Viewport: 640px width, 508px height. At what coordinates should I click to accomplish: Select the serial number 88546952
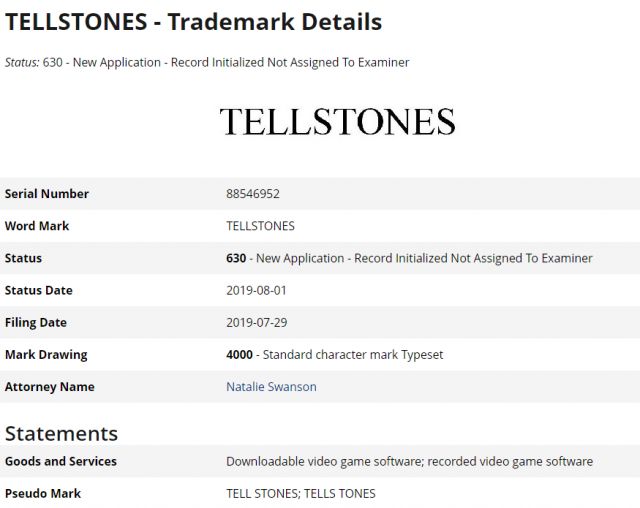coord(253,194)
